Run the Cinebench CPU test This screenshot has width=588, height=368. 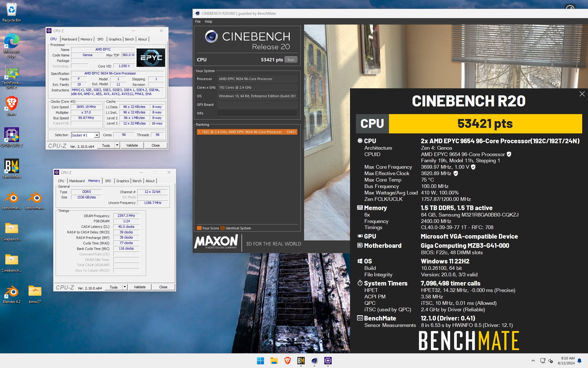[291, 60]
